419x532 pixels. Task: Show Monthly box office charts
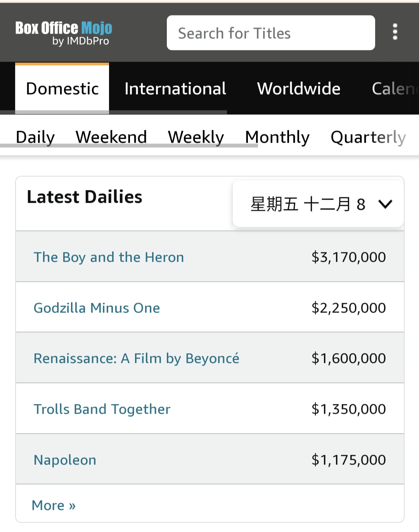(x=277, y=137)
